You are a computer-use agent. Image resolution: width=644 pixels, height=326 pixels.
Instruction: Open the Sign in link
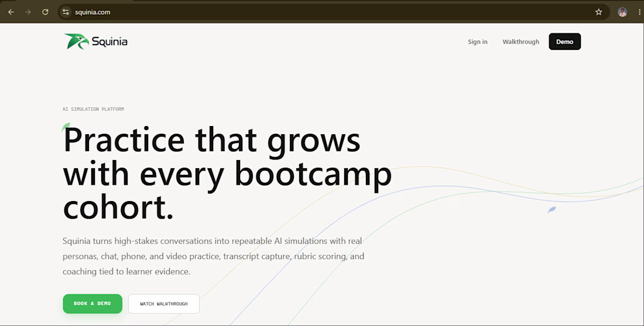(x=478, y=42)
